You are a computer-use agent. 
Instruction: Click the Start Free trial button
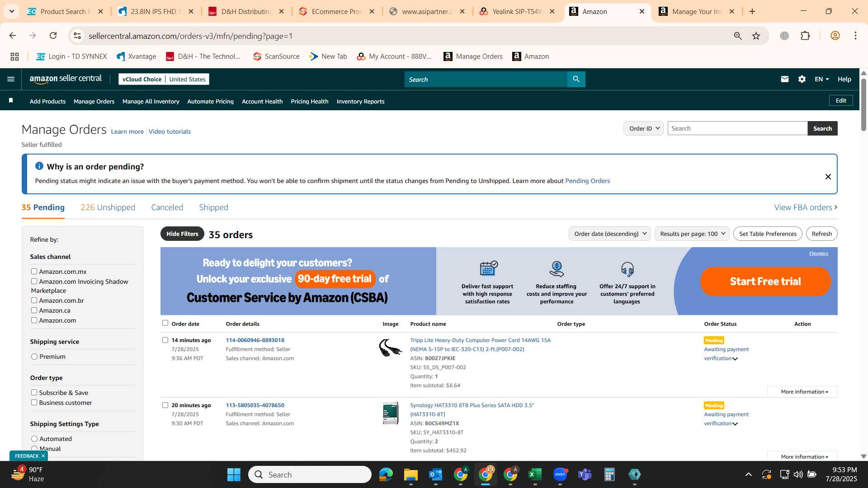pos(765,281)
